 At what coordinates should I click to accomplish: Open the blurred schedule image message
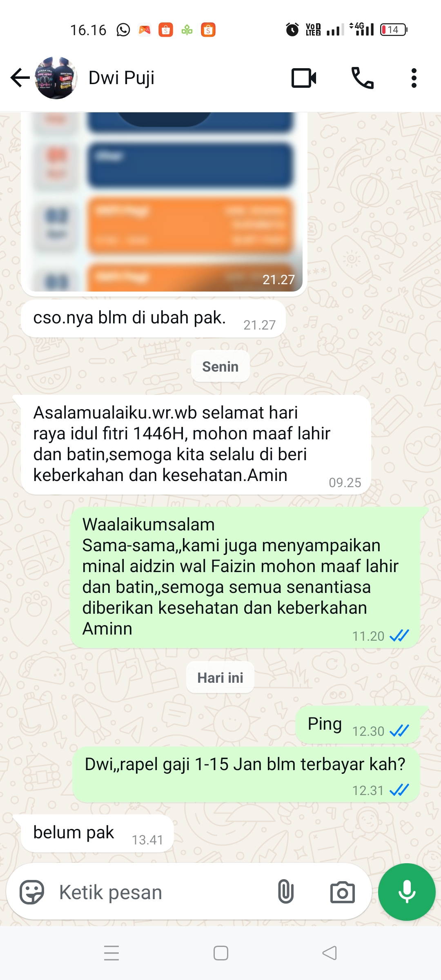tap(164, 202)
